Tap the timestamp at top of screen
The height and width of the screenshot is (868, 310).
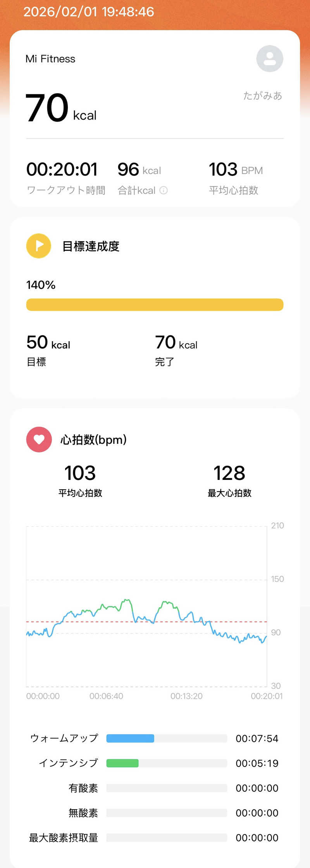click(89, 12)
